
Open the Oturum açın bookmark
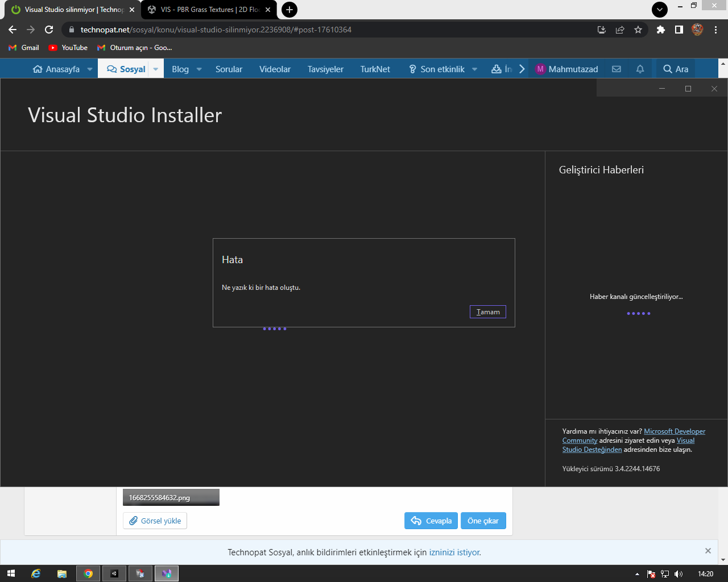tap(135, 48)
